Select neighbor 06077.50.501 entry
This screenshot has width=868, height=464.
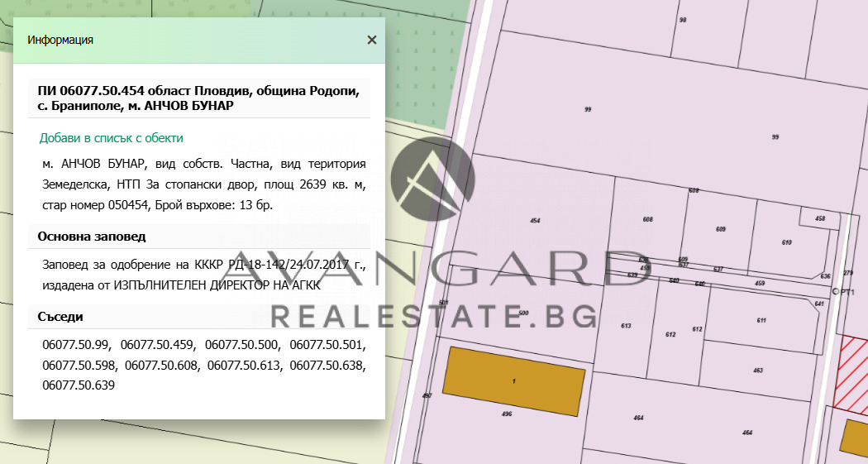(327, 344)
